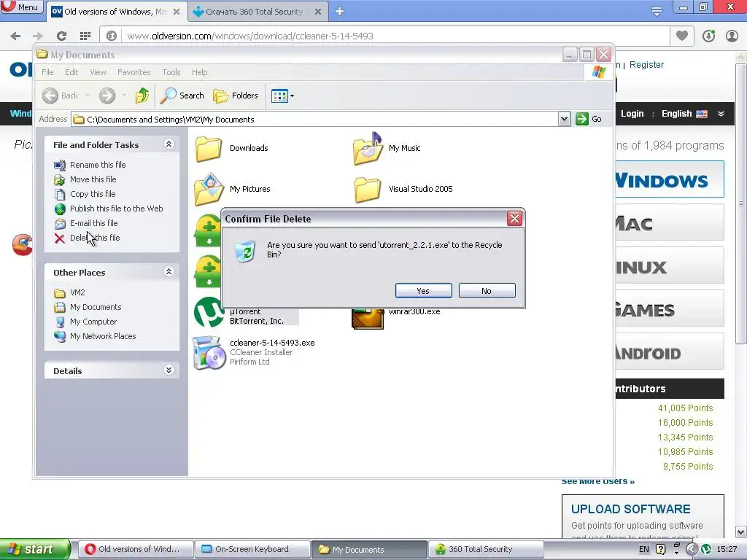
Task: Select the My Pictures folder icon
Action: pos(208,189)
